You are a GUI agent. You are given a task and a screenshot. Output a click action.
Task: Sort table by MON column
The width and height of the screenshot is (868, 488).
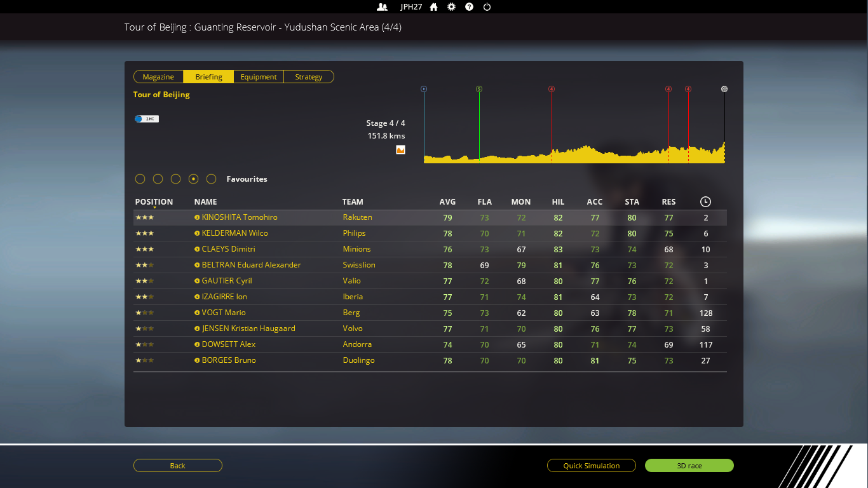tap(520, 202)
